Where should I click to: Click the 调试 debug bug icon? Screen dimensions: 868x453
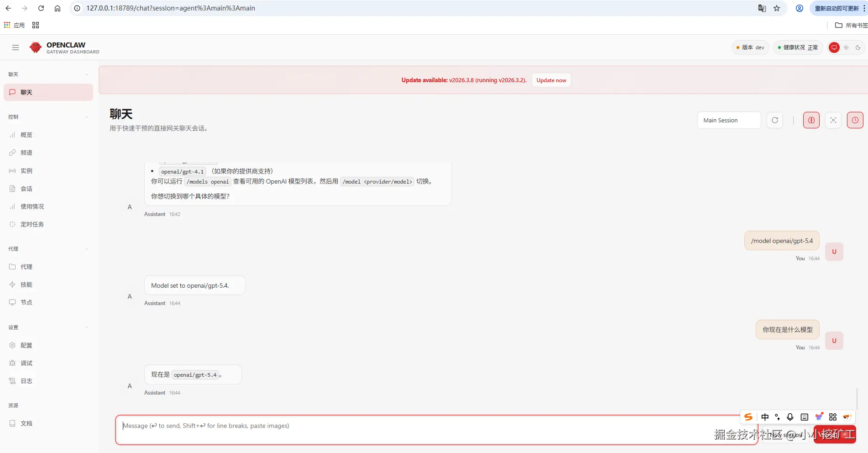point(12,363)
